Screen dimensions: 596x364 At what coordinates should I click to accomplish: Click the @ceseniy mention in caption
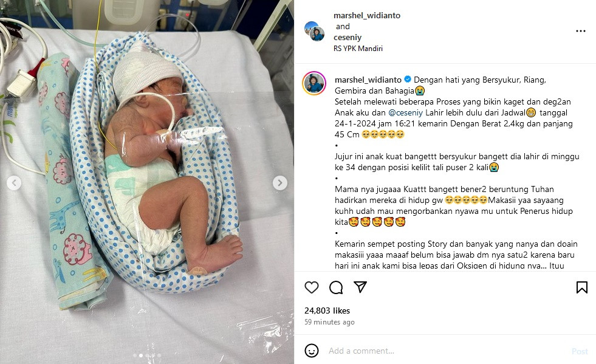(x=406, y=112)
